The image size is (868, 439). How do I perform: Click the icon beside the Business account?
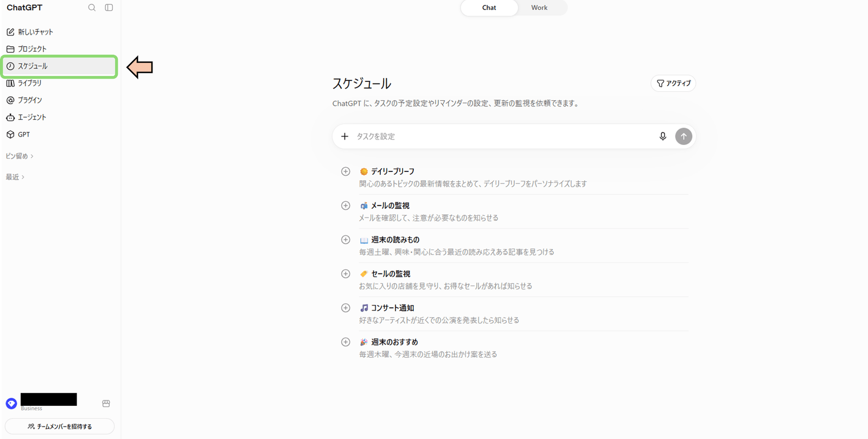pos(106,404)
